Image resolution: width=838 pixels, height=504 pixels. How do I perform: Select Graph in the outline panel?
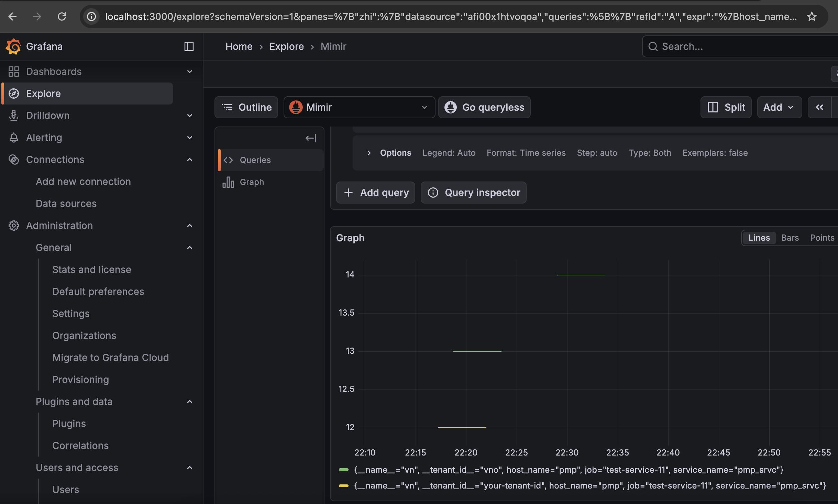click(252, 182)
